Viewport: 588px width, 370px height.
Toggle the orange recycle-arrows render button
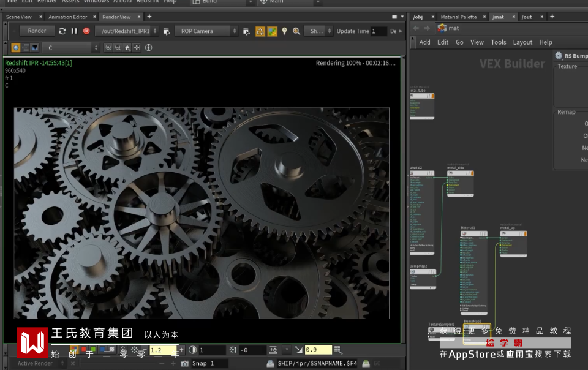click(260, 31)
